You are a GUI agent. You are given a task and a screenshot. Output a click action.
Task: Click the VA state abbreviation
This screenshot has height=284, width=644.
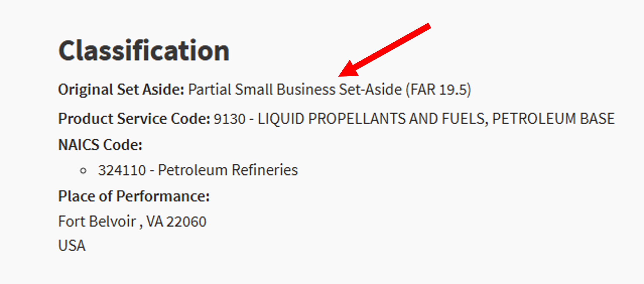(154, 222)
